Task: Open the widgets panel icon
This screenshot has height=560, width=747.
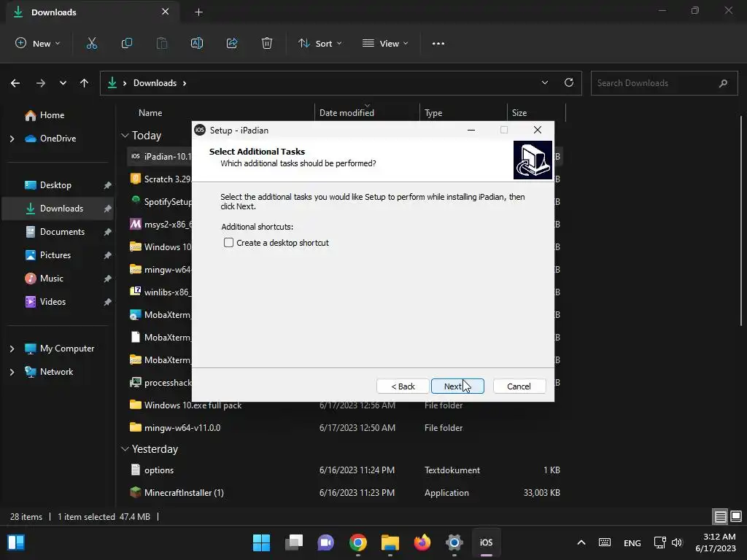Action: pos(16,542)
